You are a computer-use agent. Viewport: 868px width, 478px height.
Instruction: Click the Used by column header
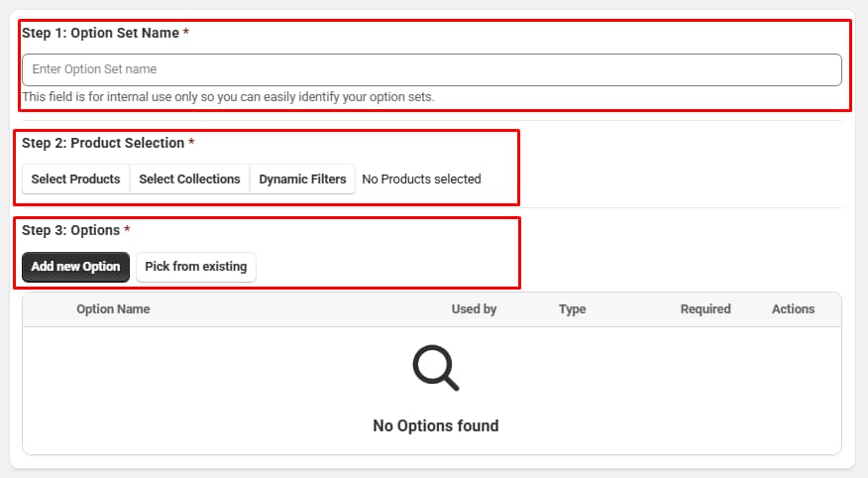point(474,309)
